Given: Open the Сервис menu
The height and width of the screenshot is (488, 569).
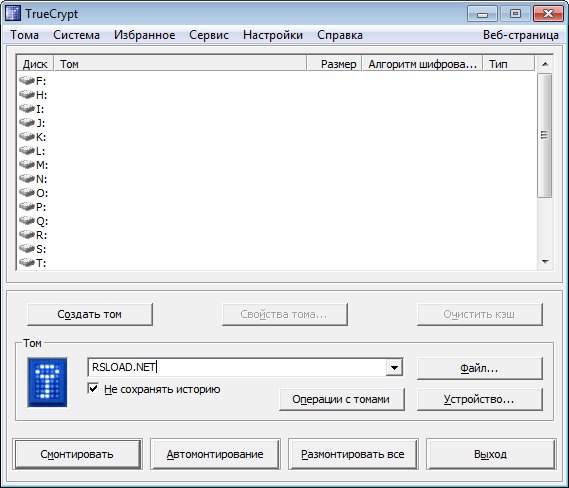Looking at the screenshot, I should pos(209,35).
